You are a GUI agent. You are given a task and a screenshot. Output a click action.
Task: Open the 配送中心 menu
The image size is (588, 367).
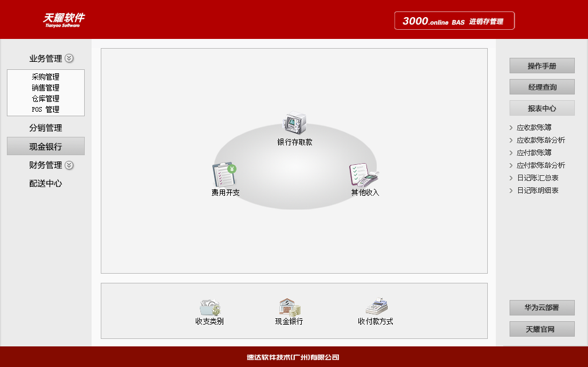point(45,183)
